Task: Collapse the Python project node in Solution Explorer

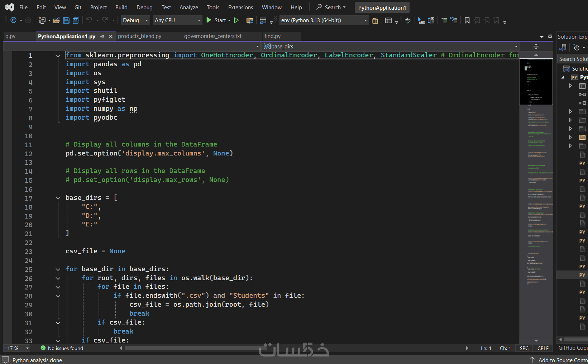Action: 563,77
